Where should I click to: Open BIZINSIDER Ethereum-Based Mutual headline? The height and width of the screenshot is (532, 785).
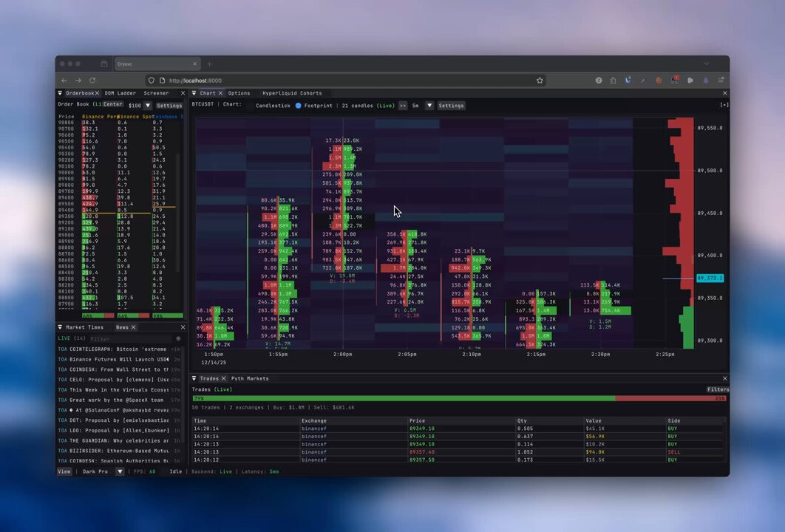point(119,451)
